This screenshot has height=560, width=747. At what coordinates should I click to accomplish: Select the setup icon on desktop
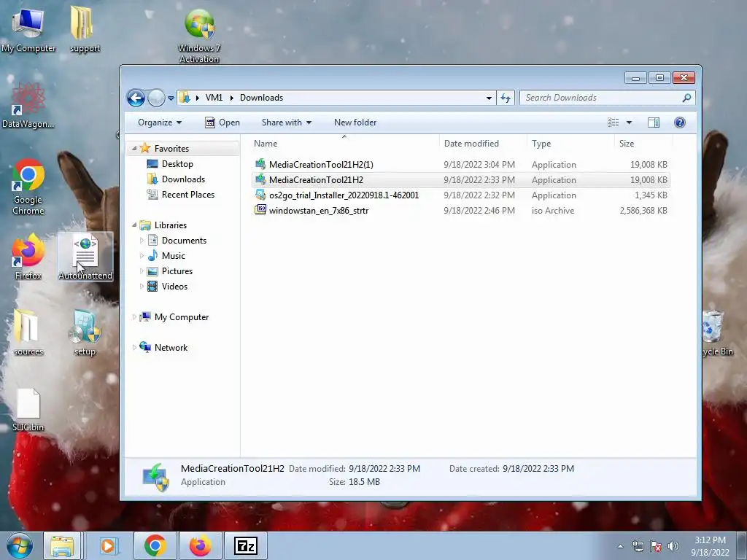pos(85,332)
